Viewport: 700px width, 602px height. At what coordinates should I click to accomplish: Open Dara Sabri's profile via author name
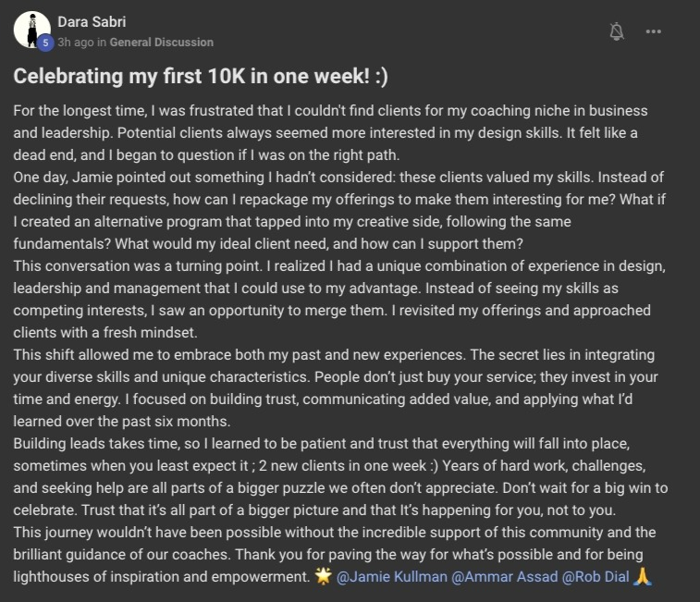[x=92, y=21]
